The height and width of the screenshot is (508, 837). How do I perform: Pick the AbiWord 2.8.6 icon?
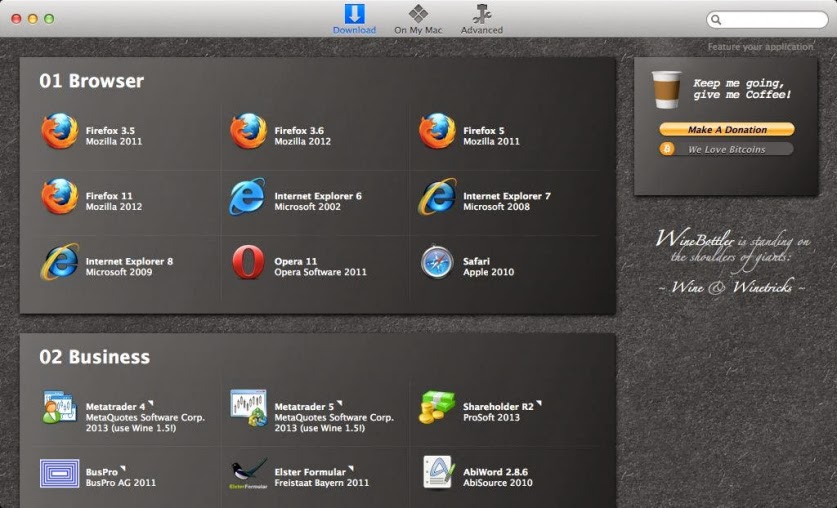coord(438,472)
